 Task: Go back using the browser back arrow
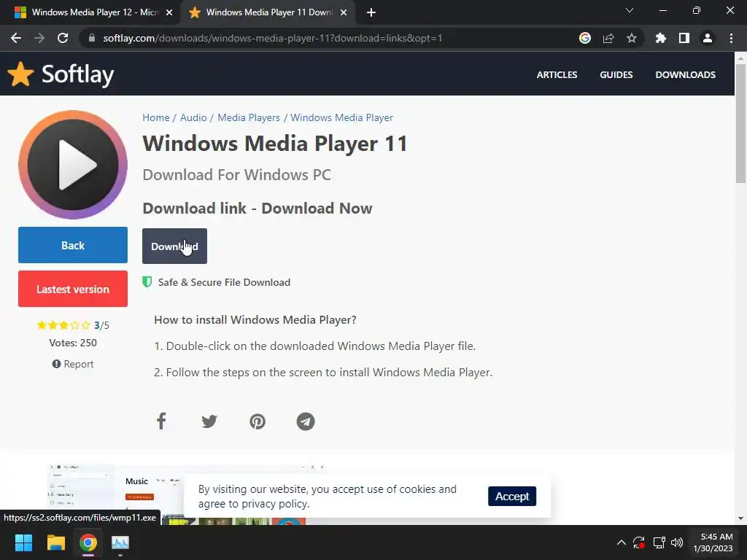tap(16, 38)
